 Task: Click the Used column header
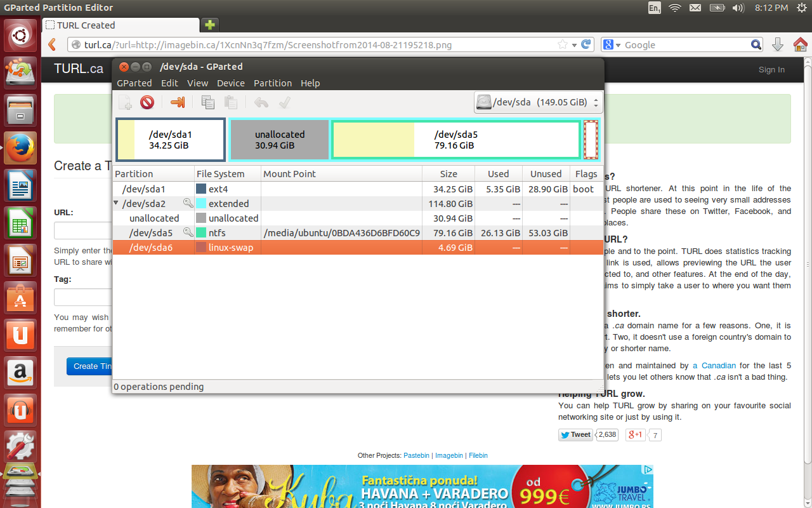(x=499, y=174)
